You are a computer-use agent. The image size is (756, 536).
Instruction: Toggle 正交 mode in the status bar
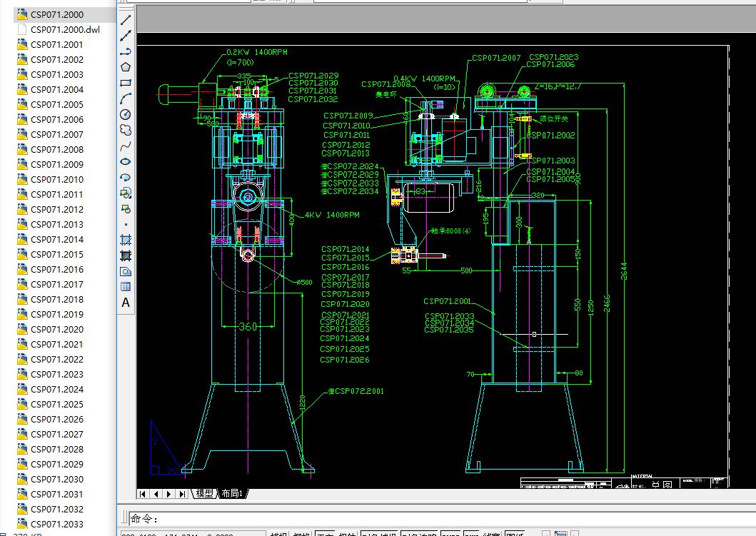[x=325, y=534]
